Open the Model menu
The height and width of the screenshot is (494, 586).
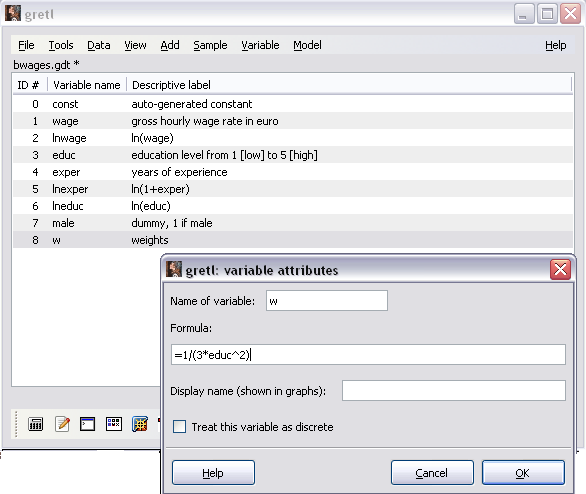307,45
